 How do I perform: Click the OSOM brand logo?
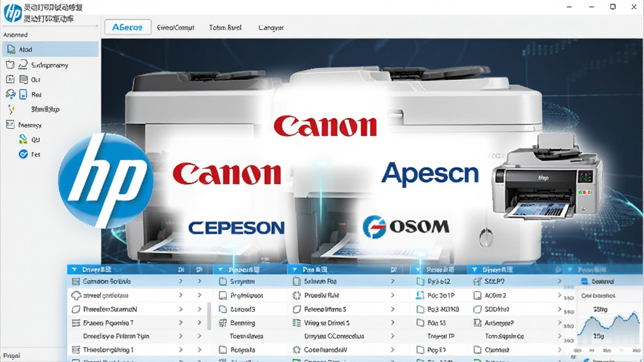406,226
